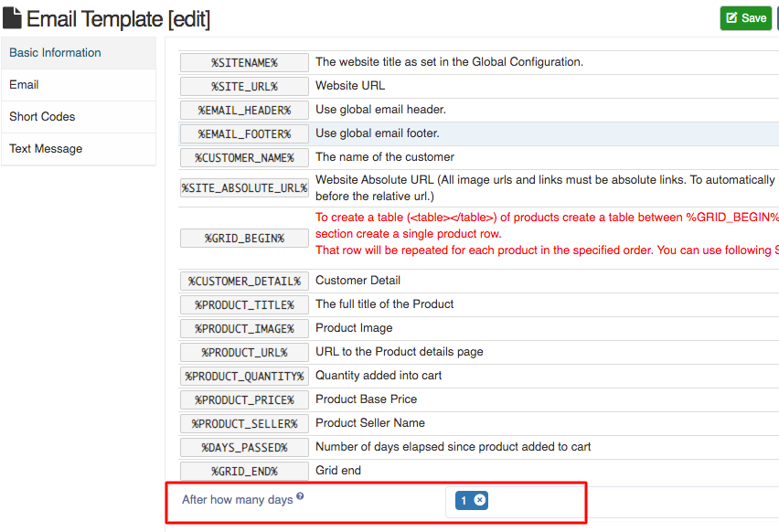Click the %PRODUCT_QUANTITY% short code button
779x532 pixels.
tap(244, 377)
